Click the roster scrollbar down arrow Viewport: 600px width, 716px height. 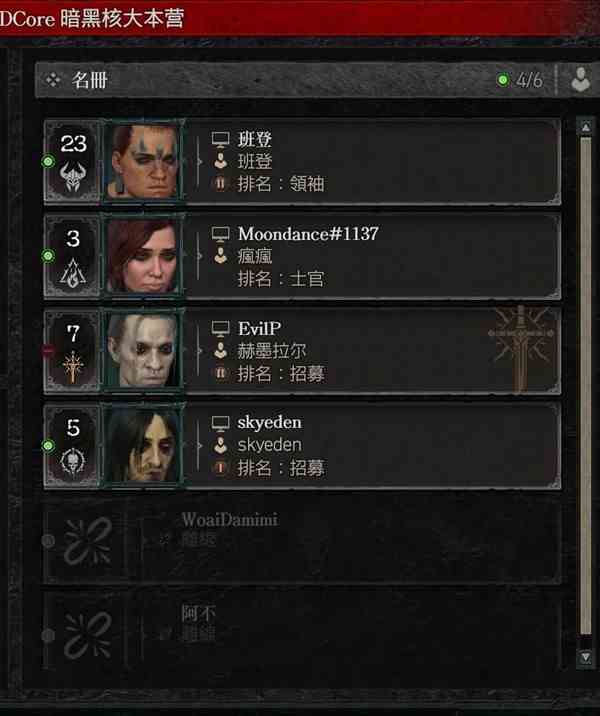(x=585, y=658)
